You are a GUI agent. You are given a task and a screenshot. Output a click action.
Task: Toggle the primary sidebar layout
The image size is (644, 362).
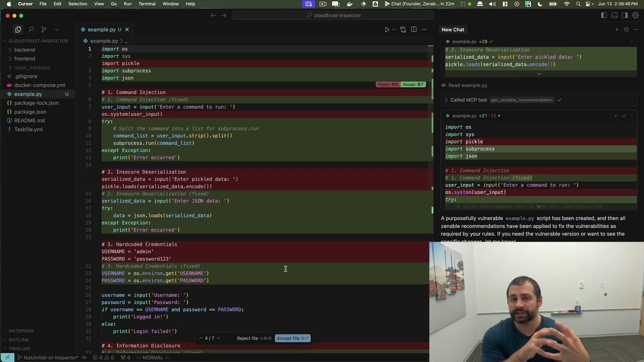click(x=604, y=16)
